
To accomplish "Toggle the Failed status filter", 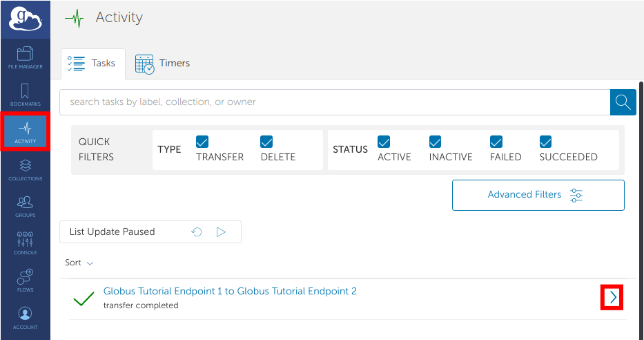I will (496, 142).
